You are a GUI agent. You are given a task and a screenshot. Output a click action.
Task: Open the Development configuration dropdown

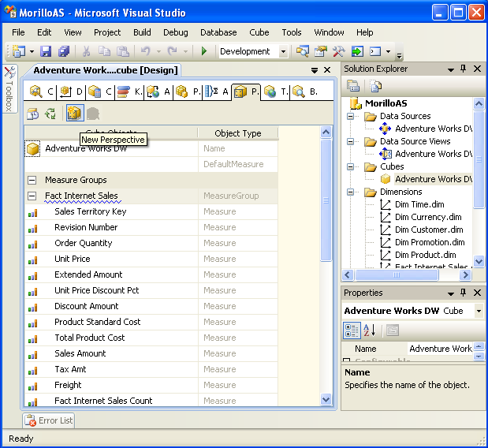point(283,51)
